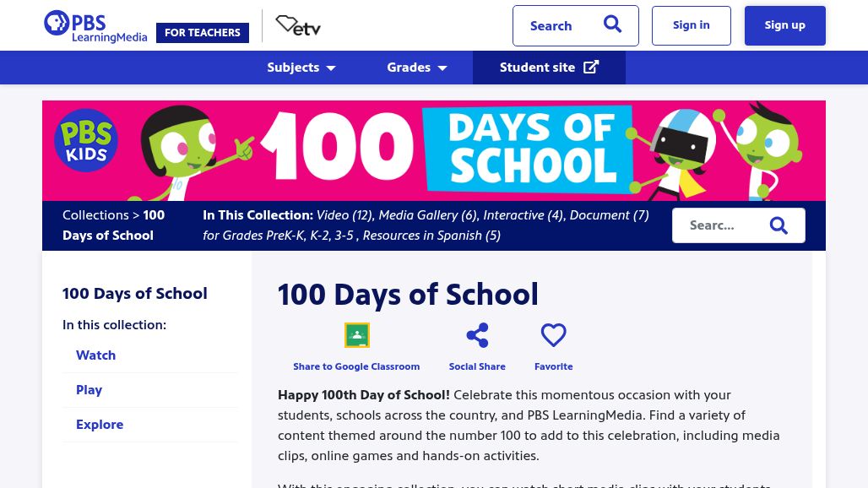
Task: Open the Social Share icon
Action: [x=477, y=335]
